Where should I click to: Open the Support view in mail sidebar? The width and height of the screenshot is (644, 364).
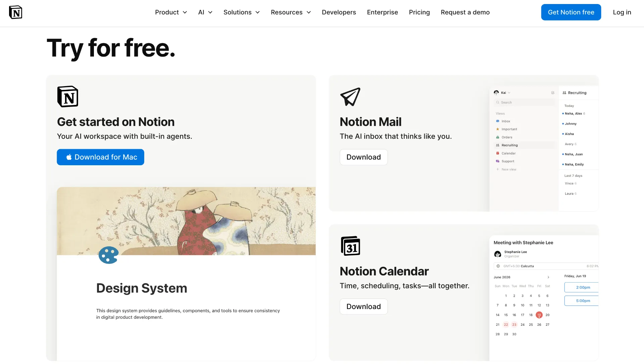(x=505, y=162)
